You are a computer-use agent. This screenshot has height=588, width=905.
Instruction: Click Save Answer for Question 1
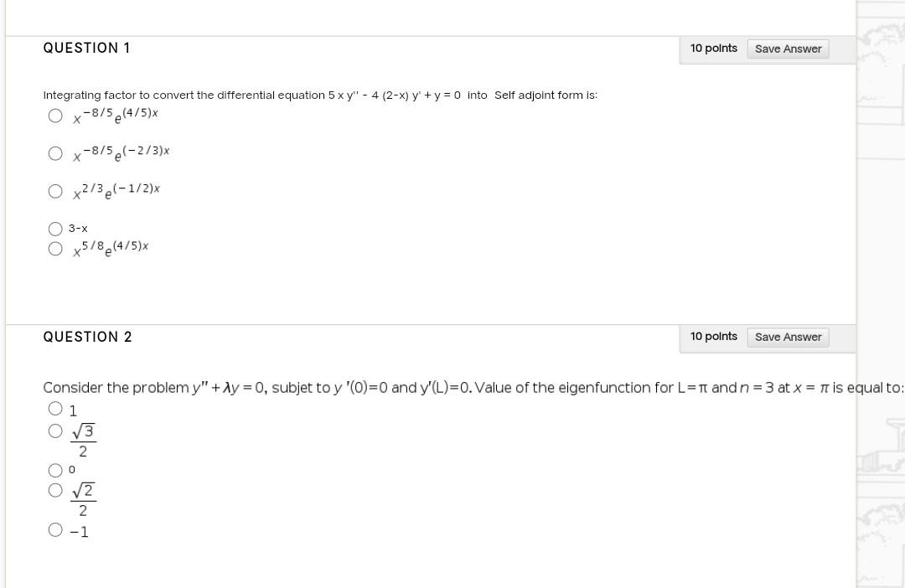click(788, 49)
